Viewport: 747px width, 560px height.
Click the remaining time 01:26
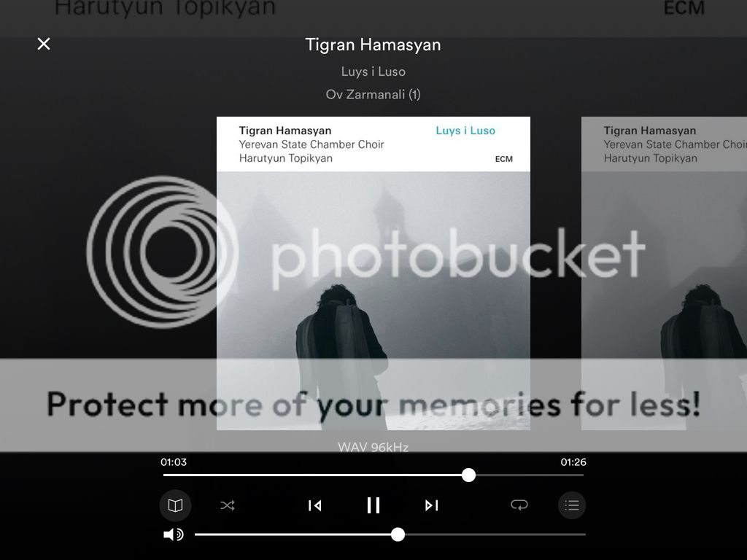coord(573,462)
